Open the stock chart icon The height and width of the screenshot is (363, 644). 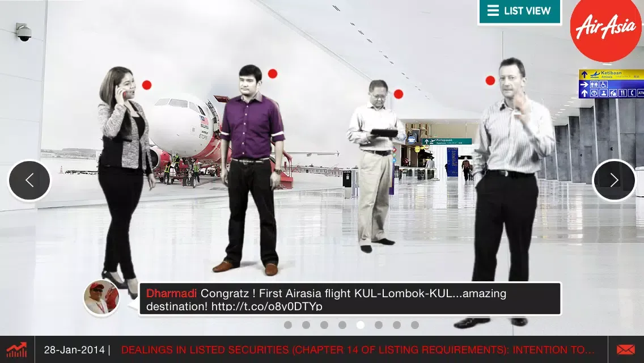17,350
